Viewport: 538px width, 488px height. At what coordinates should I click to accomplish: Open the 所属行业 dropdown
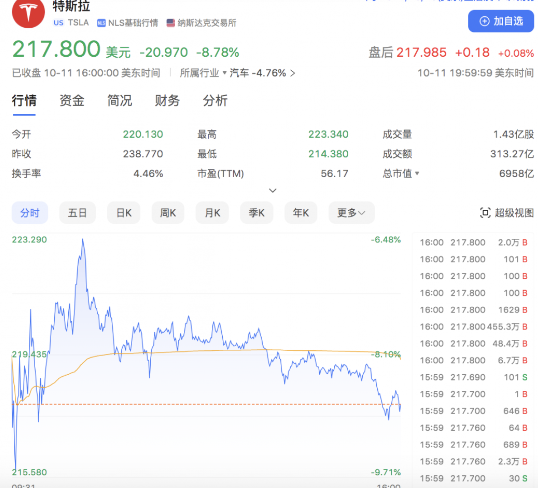tap(203, 73)
